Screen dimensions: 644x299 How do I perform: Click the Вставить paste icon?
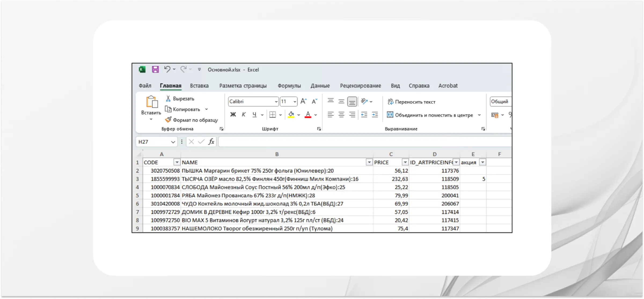point(152,102)
